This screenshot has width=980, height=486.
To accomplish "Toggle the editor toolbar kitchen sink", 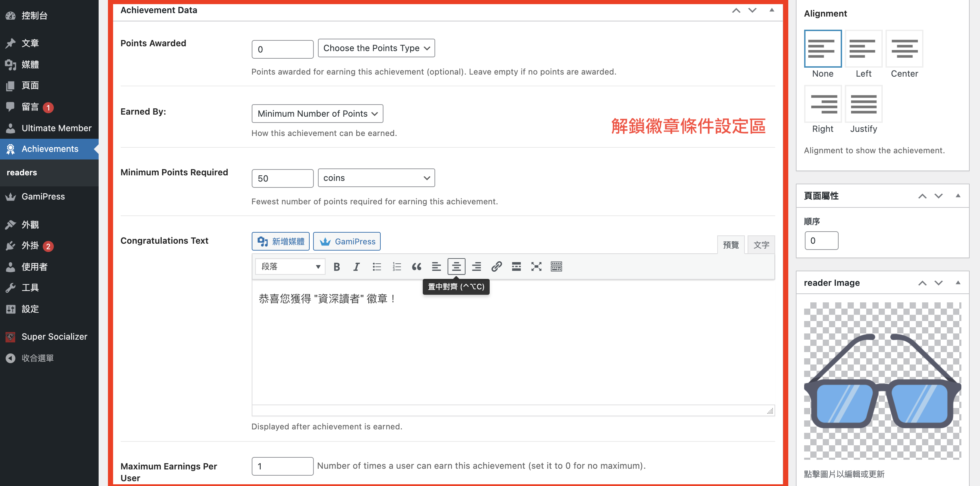I will point(556,266).
